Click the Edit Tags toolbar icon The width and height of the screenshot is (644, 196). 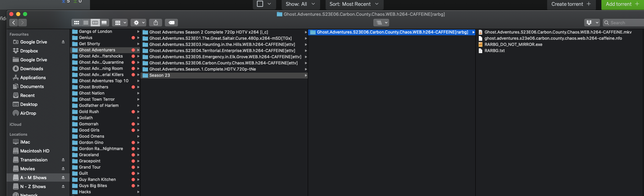coord(171,23)
